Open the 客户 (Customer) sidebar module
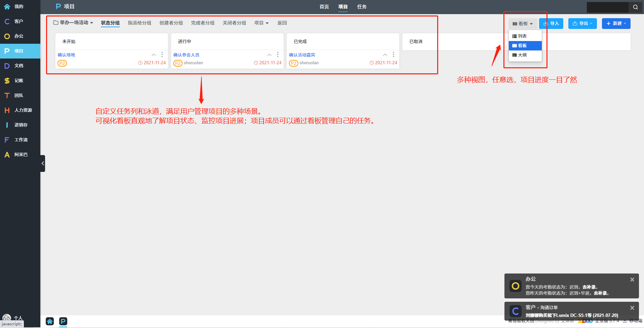The height and width of the screenshot is (328, 644). (18, 22)
